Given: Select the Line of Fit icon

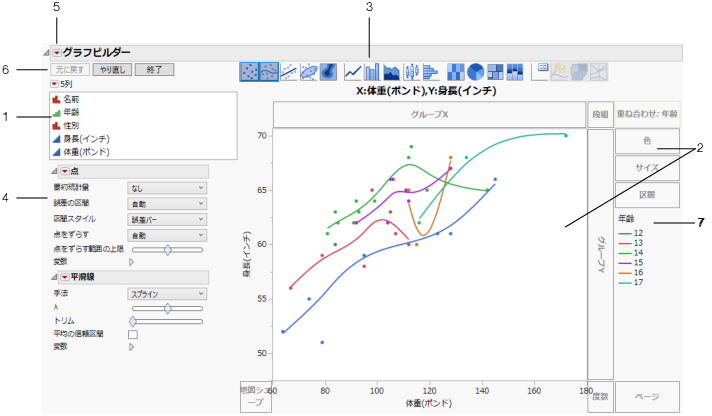Looking at the screenshot, I should pyautogui.click(x=289, y=72).
